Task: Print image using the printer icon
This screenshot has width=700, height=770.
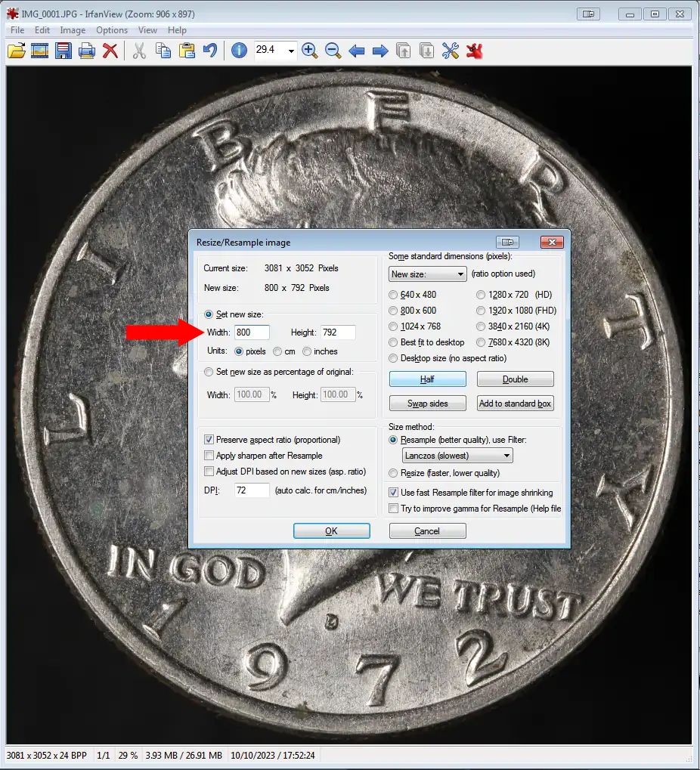Action: tap(86, 51)
